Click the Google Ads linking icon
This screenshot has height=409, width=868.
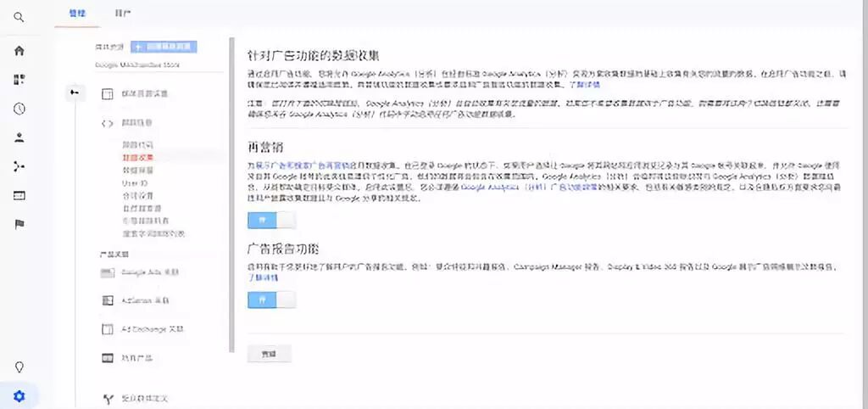point(108,272)
